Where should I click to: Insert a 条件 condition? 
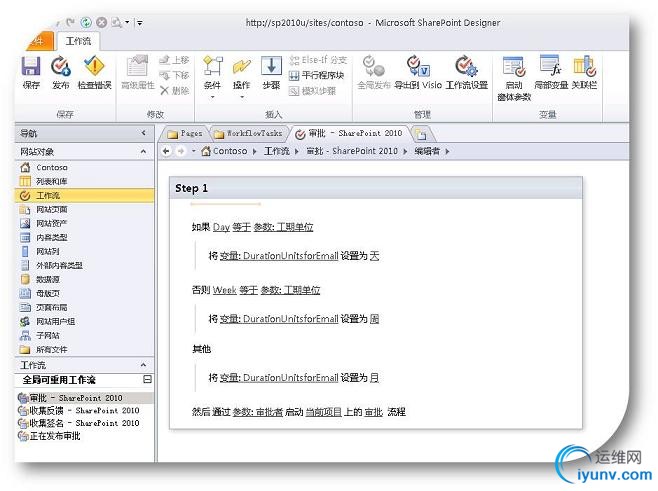click(x=212, y=72)
